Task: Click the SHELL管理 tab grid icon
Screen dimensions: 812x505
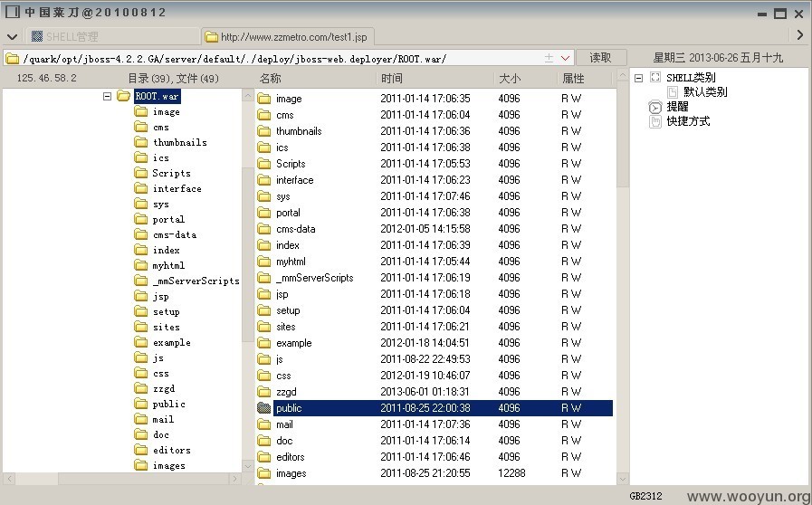Action: [x=37, y=36]
